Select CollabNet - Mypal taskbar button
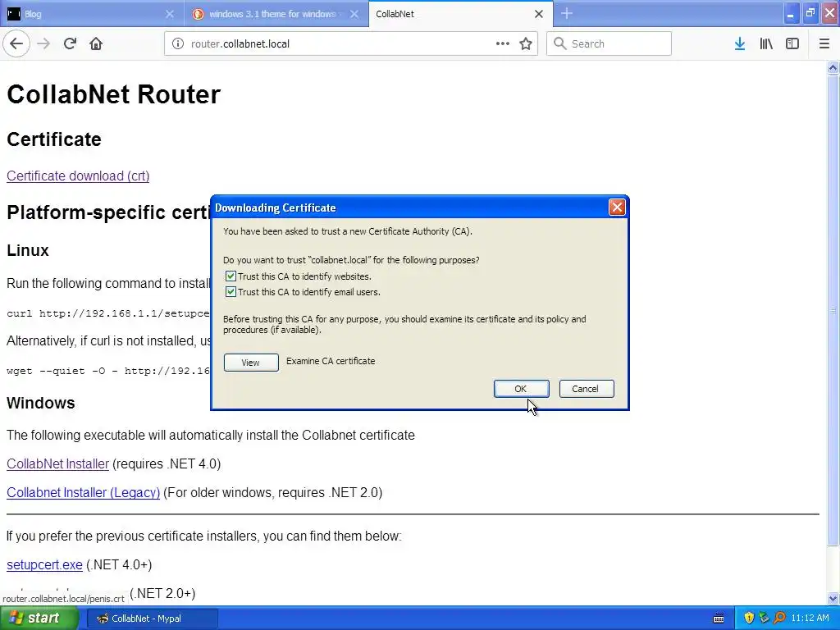 tap(152, 619)
